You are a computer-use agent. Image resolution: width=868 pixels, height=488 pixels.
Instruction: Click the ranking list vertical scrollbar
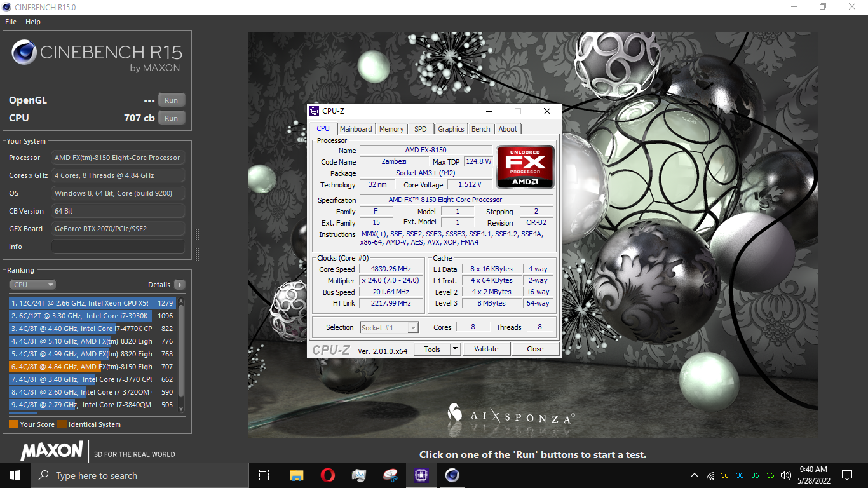pyautogui.click(x=181, y=353)
